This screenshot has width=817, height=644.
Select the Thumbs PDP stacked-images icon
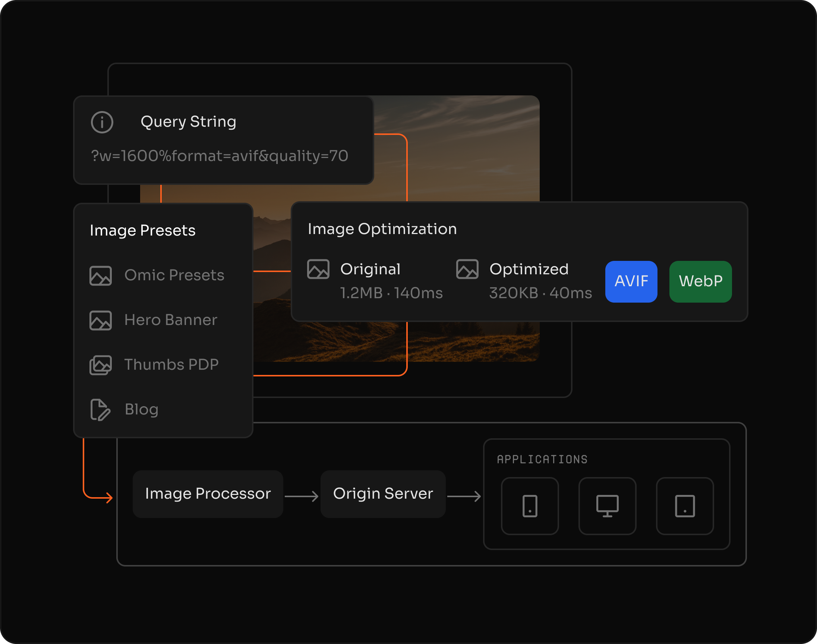pos(101,364)
